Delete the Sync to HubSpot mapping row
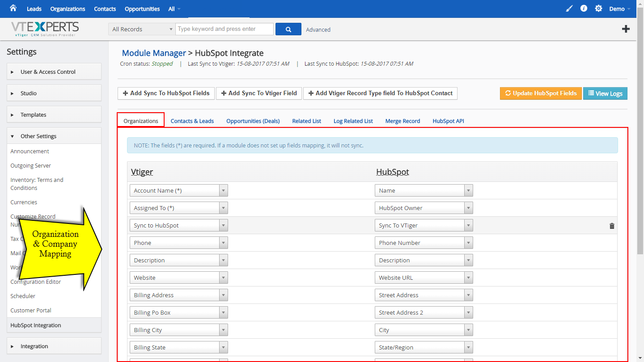Viewport: 644px width, 362px height. tap(612, 226)
